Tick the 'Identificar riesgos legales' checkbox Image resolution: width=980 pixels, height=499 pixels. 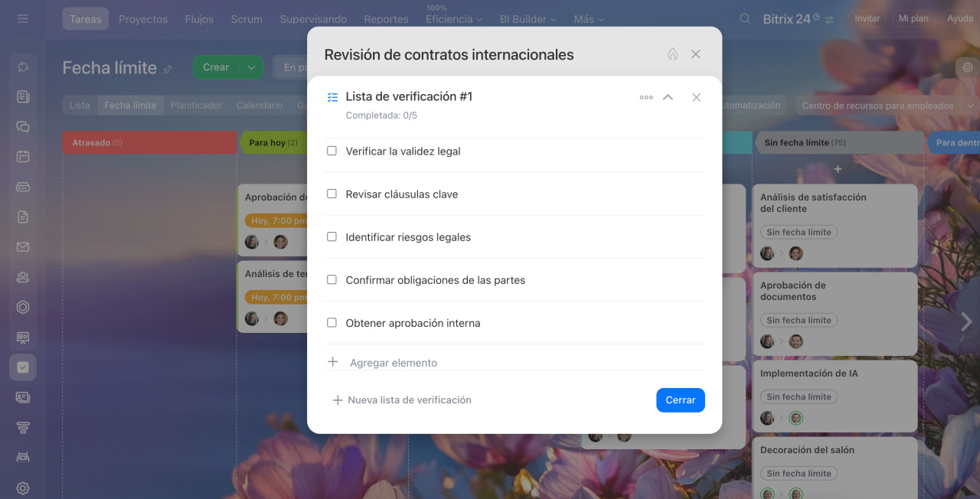tap(332, 236)
